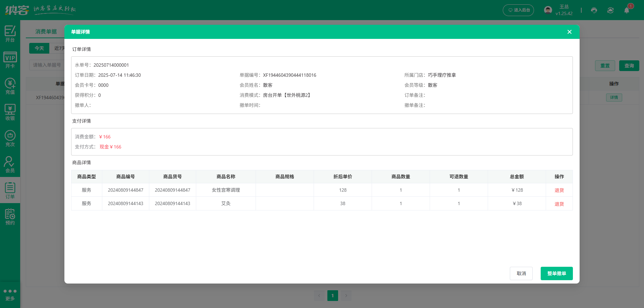Open the customer service headset icon
This screenshot has width=644, height=308.
coord(594,10)
